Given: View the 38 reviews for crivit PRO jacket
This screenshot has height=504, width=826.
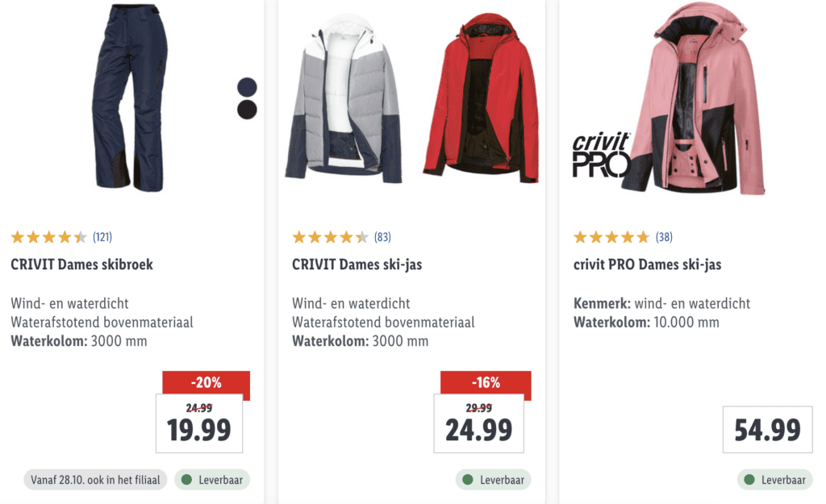Looking at the screenshot, I should tap(664, 237).
